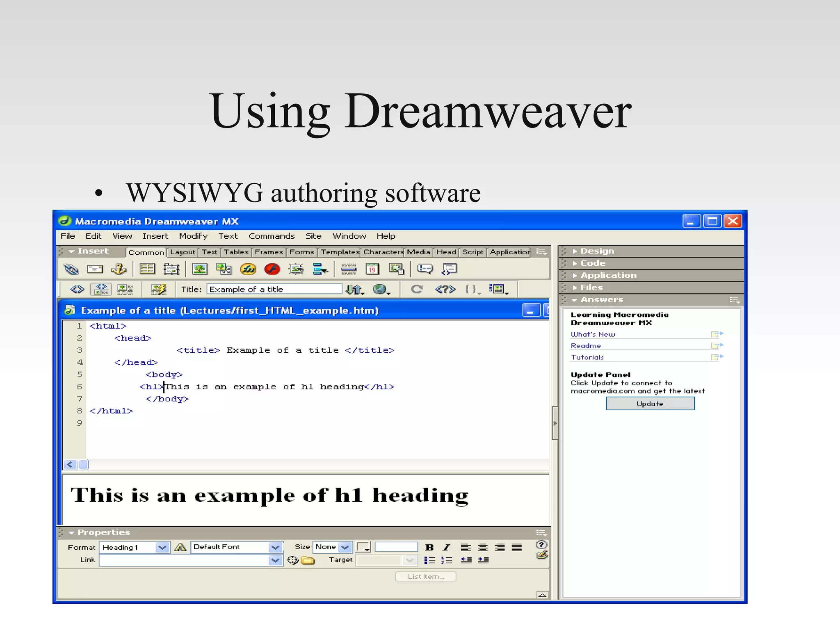
Task: Insert a Named Anchor icon
Action: tap(119, 269)
